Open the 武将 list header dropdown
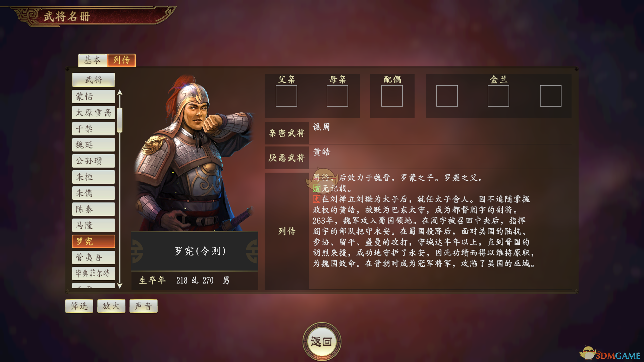This screenshot has width=644, height=362. tap(94, 80)
